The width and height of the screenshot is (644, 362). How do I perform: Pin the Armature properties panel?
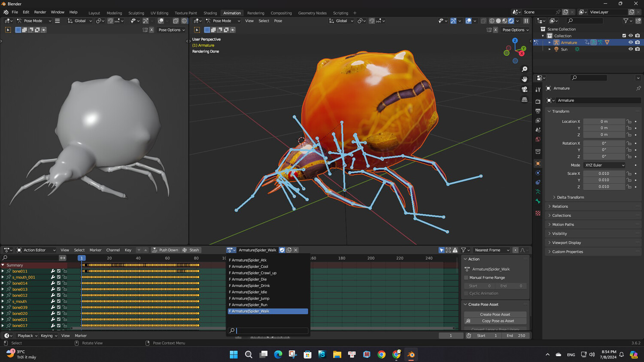pyautogui.click(x=638, y=88)
